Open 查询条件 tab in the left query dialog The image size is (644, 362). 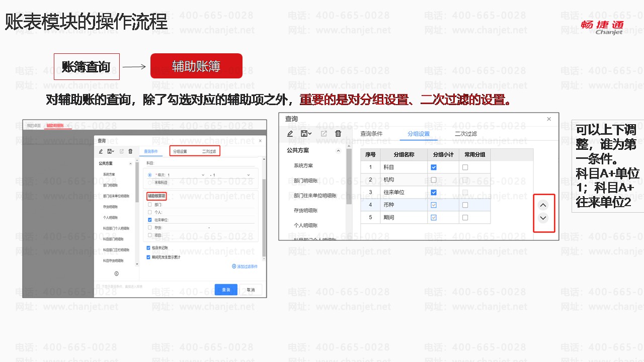(151, 151)
